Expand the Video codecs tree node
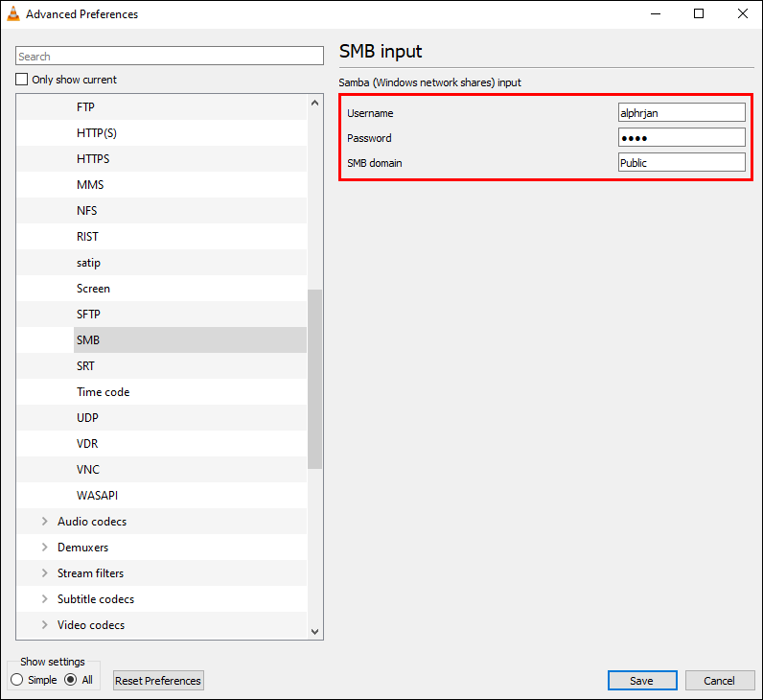The height and width of the screenshot is (700, 763). (x=45, y=624)
